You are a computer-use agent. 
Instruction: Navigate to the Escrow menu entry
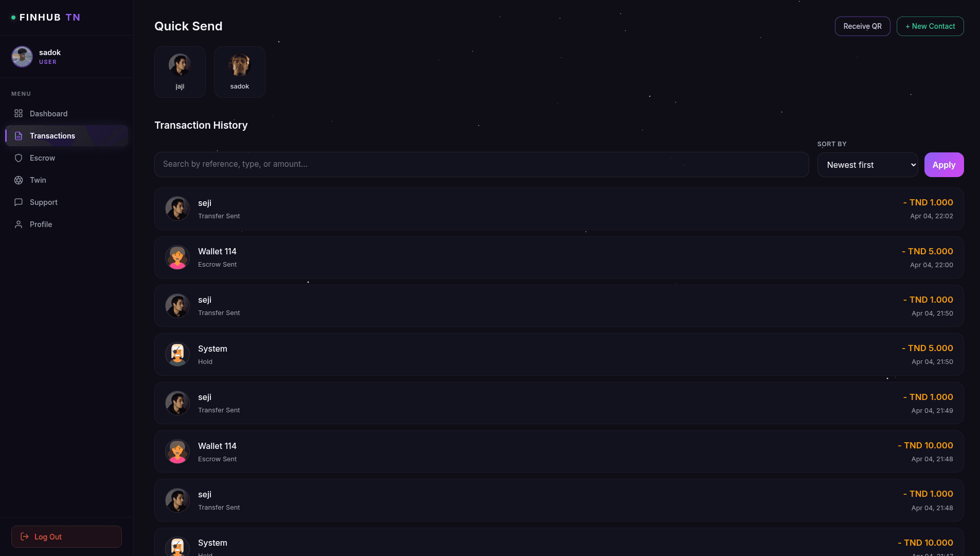click(x=42, y=158)
